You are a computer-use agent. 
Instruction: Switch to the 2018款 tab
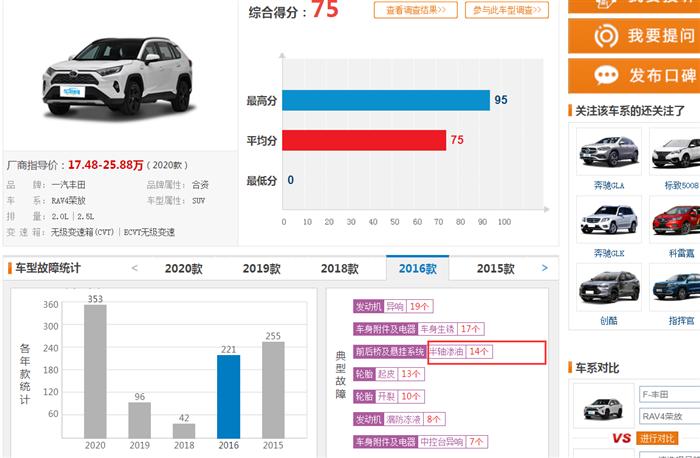[x=339, y=269]
